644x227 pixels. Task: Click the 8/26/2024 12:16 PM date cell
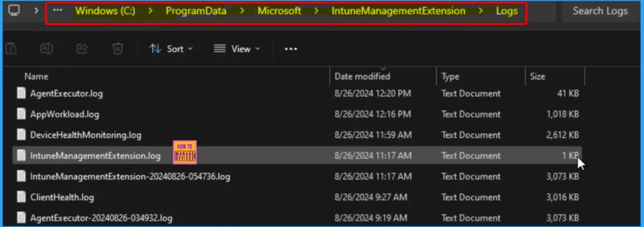click(x=373, y=114)
